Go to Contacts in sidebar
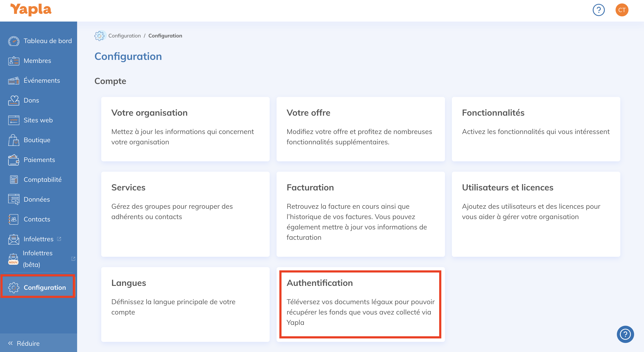Viewport: 644px width, 352px height. pyautogui.click(x=37, y=219)
